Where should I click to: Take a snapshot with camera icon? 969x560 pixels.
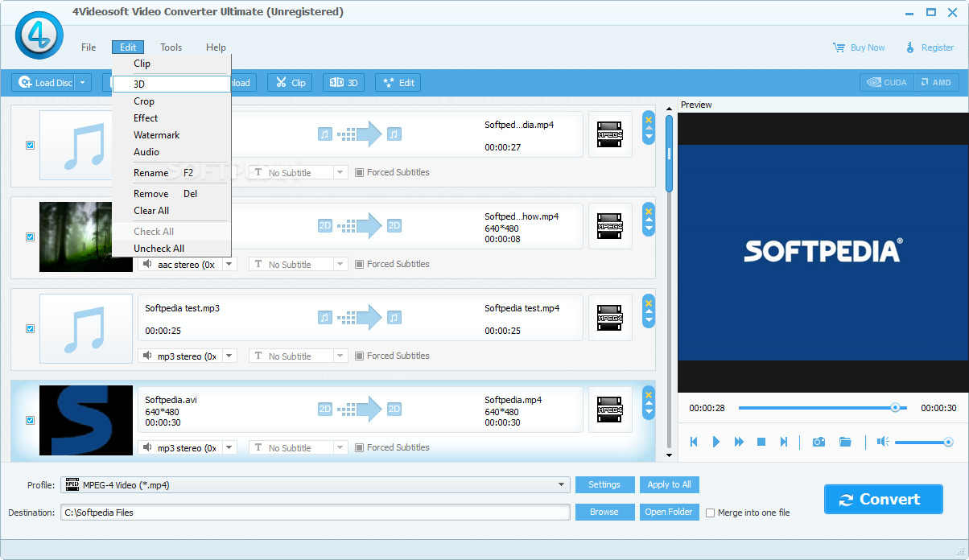(818, 442)
